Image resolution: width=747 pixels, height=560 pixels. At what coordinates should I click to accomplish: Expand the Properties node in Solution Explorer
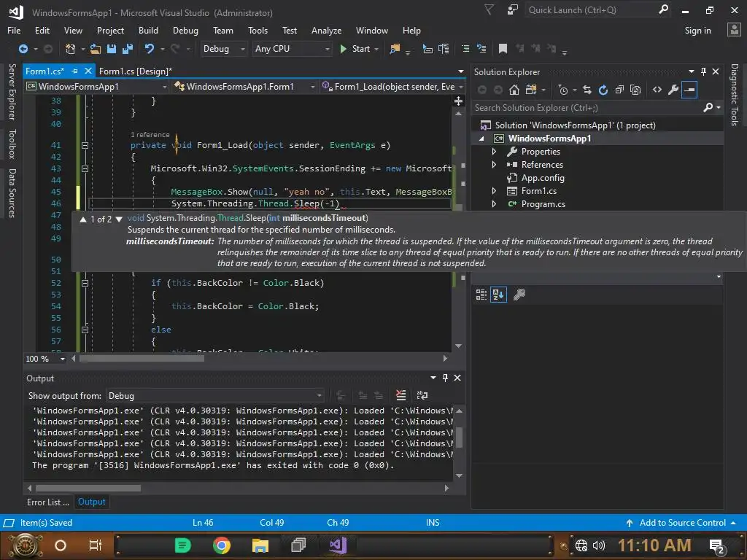point(494,152)
